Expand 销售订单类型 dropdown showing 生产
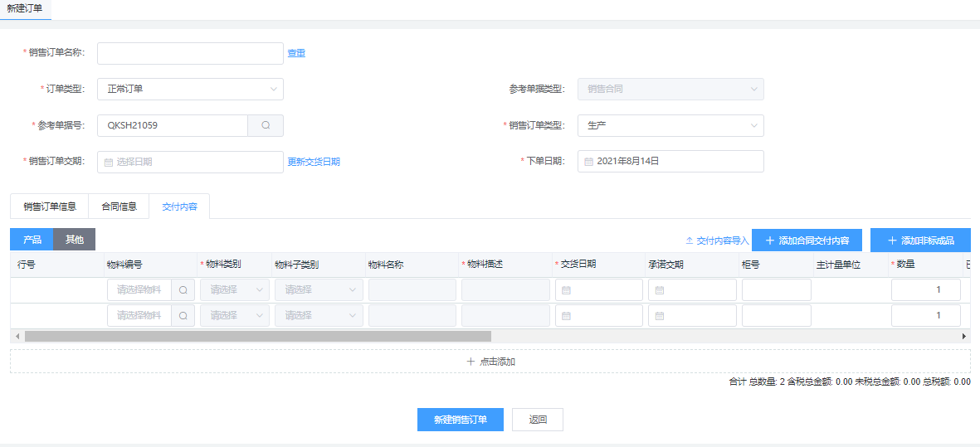Viewport: 980px width, 447px height. [x=670, y=125]
